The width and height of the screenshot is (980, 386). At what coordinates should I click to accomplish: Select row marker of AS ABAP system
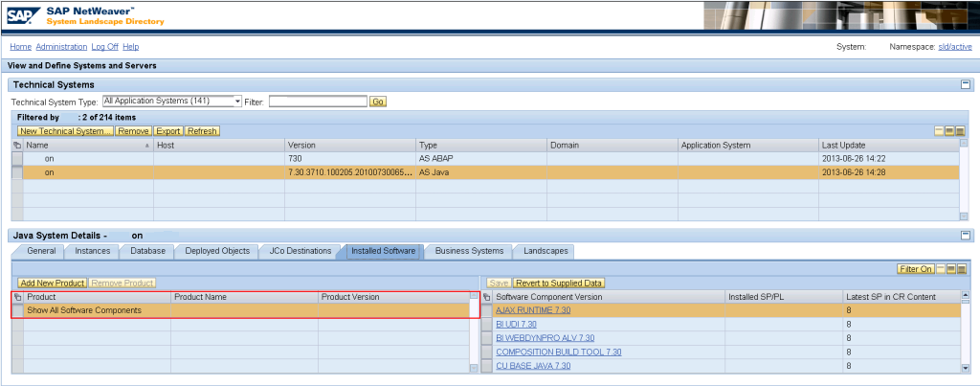tap(17, 159)
